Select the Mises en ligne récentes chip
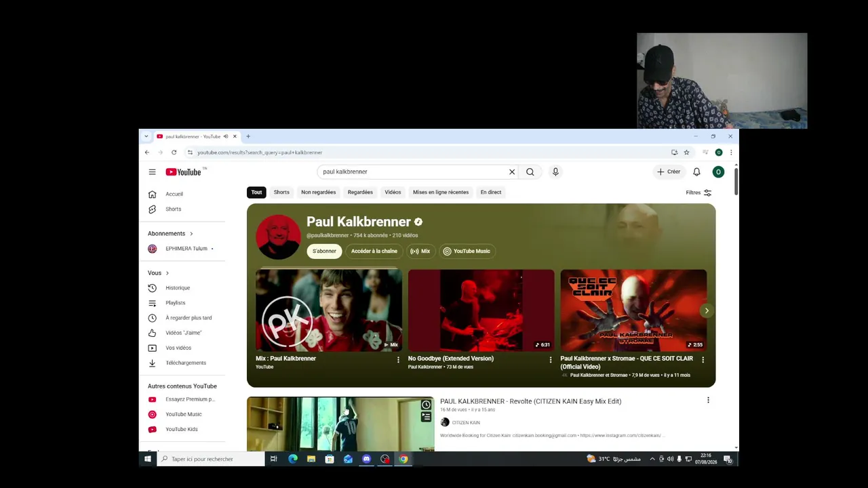This screenshot has height=488, width=868. tap(441, 192)
